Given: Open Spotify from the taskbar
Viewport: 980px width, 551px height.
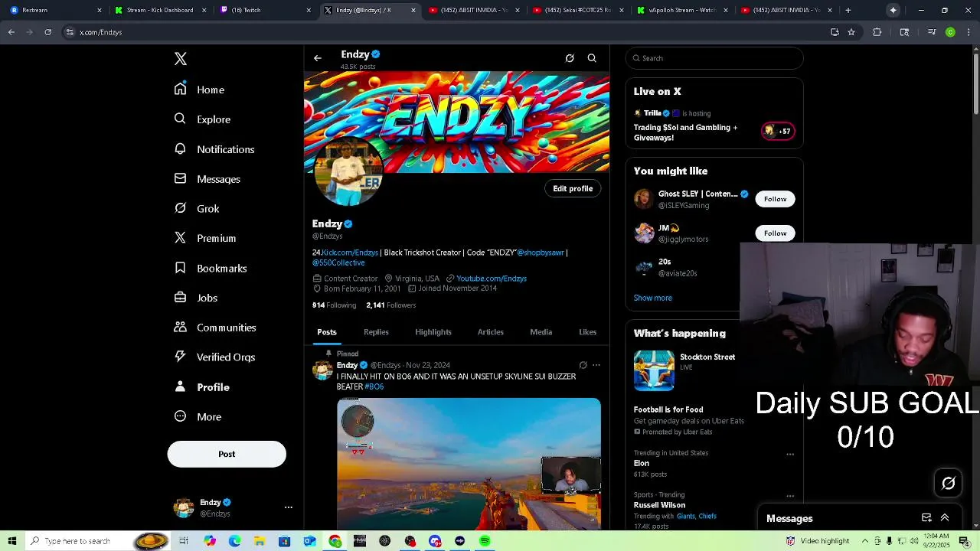Looking at the screenshot, I should 485,541.
